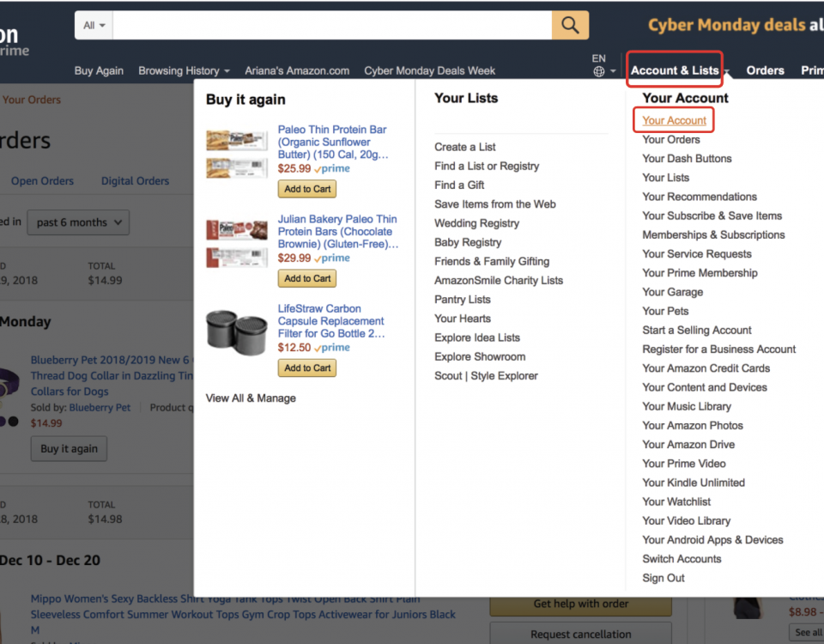Open Your Recommendations
The height and width of the screenshot is (644, 824).
point(700,197)
